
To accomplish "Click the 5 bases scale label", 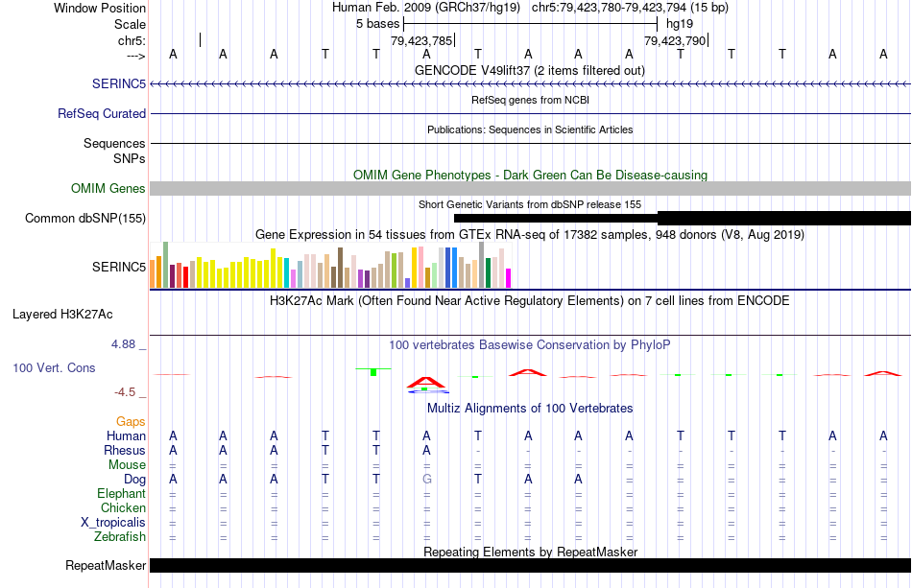I will click(378, 24).
